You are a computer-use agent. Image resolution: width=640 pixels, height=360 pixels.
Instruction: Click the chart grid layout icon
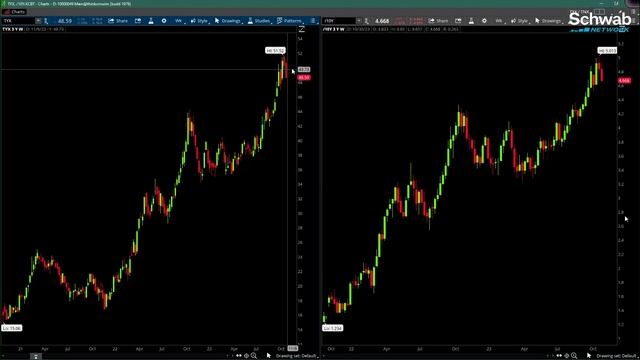tap(599, 12)
